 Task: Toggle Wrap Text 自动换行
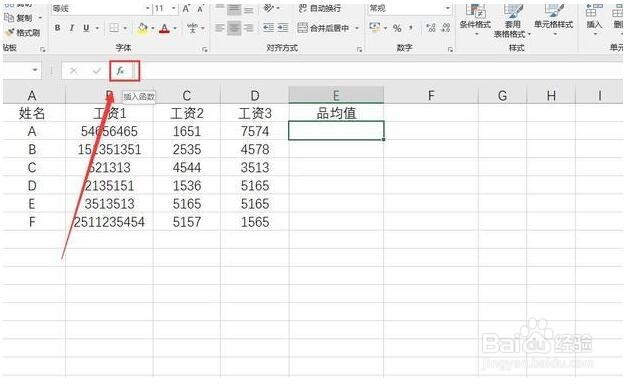click(x=320, y=8)
